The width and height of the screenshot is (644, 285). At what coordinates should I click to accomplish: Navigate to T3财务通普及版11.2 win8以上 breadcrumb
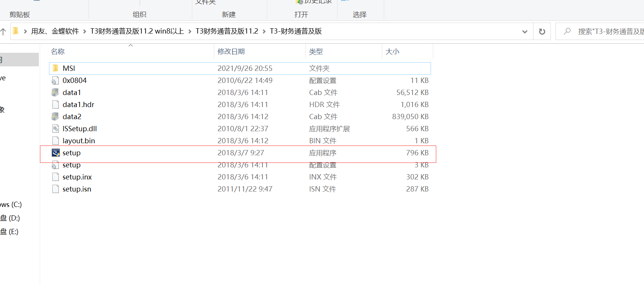click(137, 31)
